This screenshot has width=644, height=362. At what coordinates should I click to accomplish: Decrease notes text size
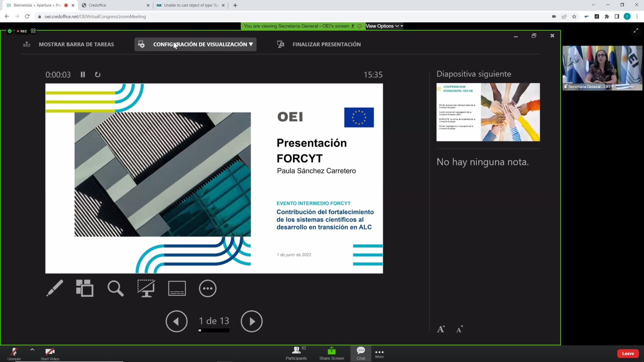(459, 329)
